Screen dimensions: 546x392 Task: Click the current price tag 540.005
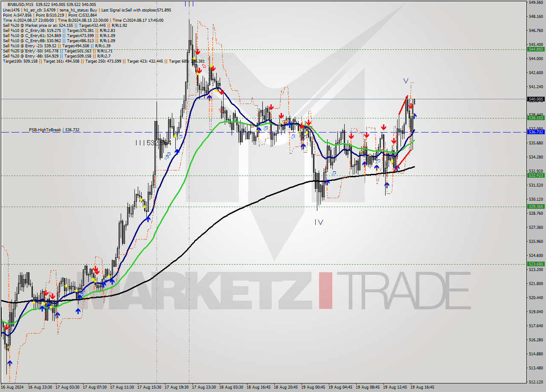point(536,99)
